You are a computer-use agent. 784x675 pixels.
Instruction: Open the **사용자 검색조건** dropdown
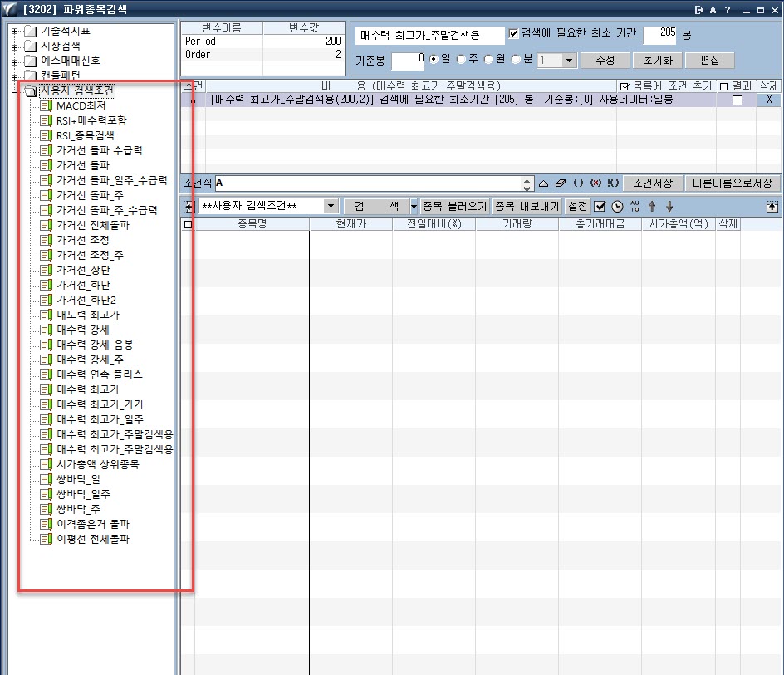pyautogui.click(x=331, y=206)
